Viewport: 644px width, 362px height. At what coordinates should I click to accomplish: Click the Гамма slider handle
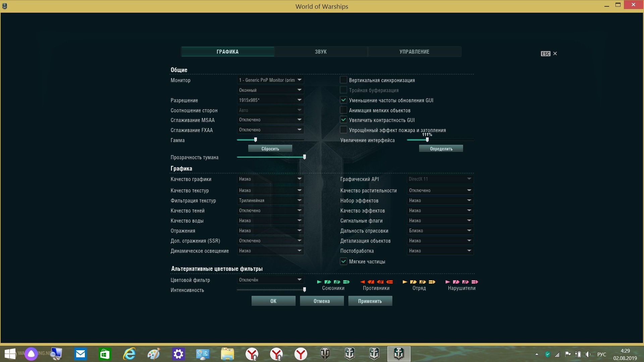pos(256,140)
